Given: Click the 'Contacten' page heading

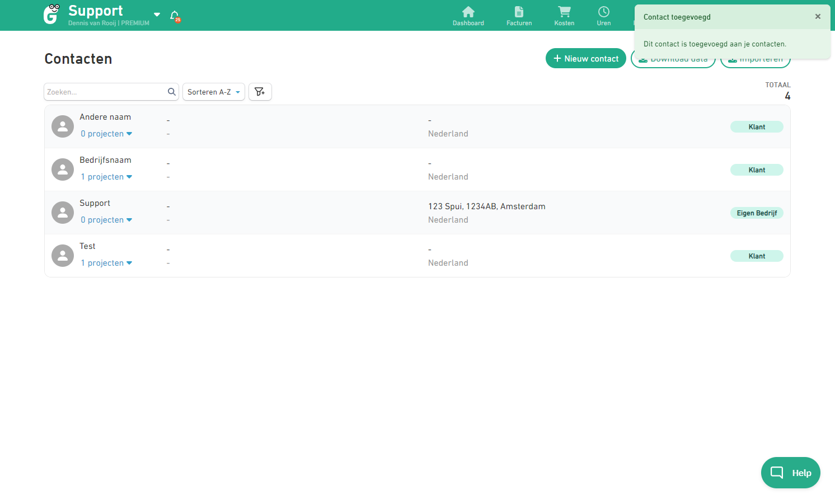Looking at the screenshot, I should coord(78,59).
